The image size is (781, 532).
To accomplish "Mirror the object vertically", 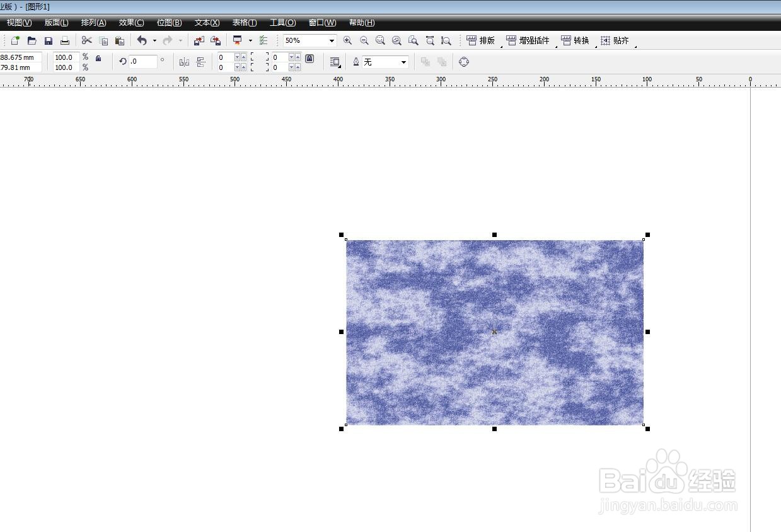I will pyautogui.click(x=201, y=62).
